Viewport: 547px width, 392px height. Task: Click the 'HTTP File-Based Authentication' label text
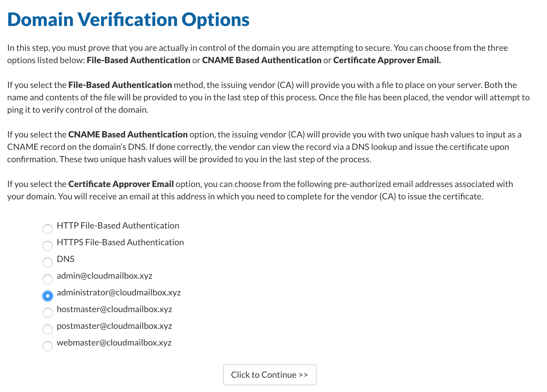click(118, 226)
